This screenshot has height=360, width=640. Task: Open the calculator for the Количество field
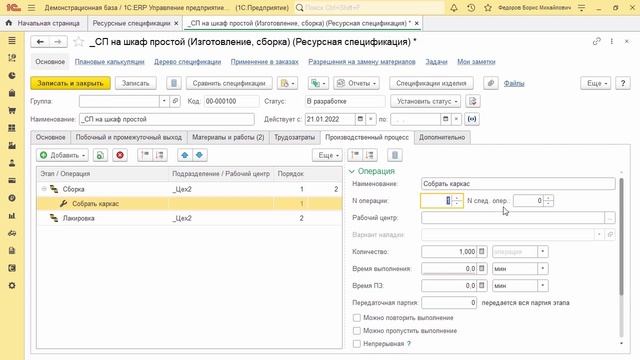coord(482,251)
